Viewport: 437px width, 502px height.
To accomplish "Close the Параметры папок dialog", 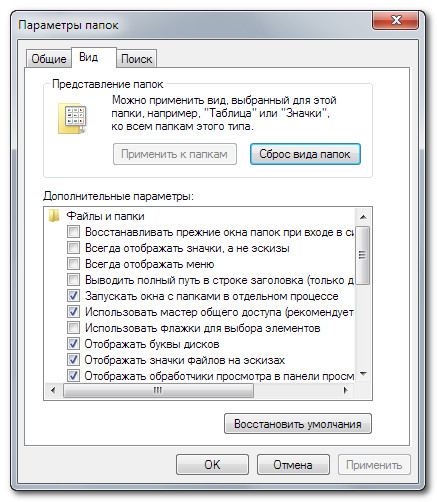I will (395, 21).
